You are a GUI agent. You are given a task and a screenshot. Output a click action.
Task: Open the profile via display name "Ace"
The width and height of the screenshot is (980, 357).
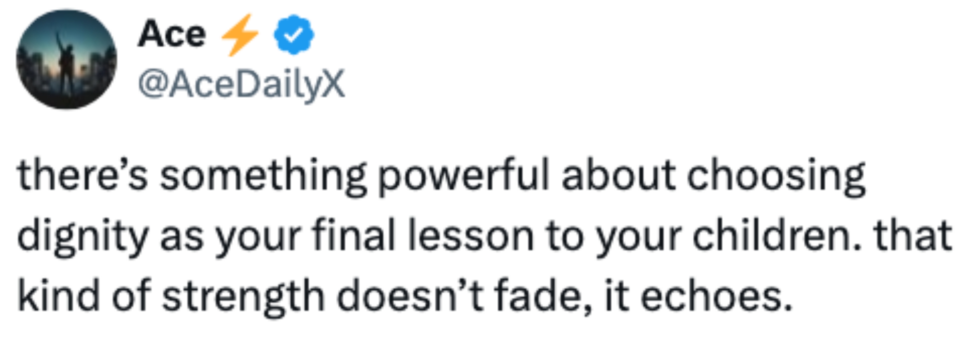(x=171, y=35)
